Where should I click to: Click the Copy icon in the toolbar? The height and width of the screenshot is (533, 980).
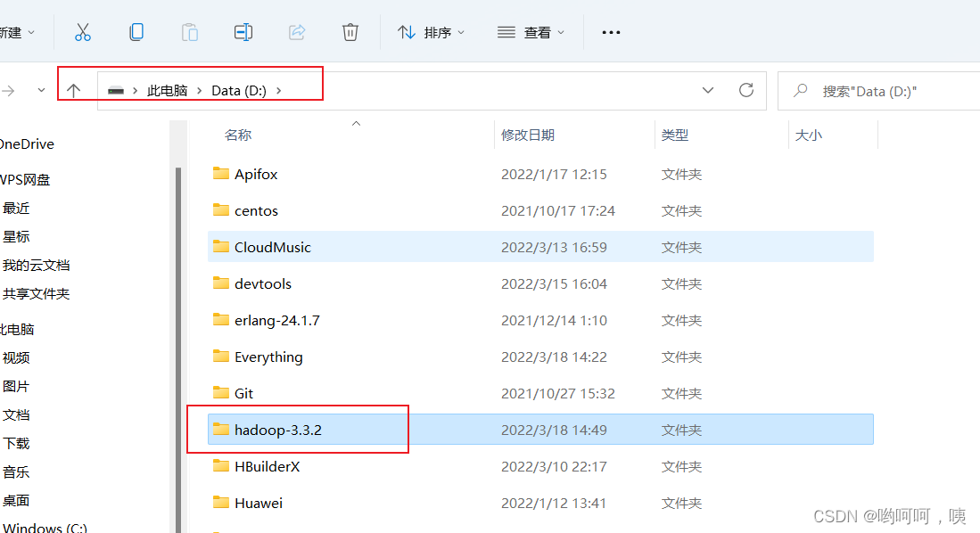(136, 32)
